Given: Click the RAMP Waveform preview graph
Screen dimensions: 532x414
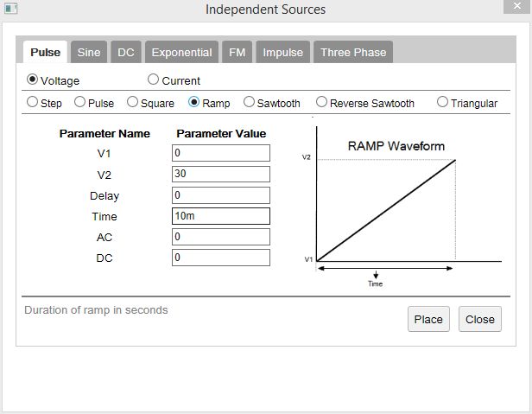Looking at the screenshot, I should 401,207.
